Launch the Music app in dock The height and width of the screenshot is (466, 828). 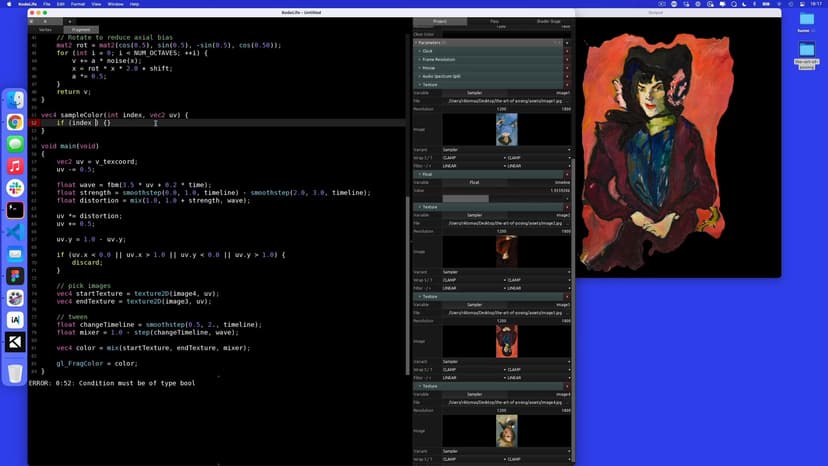[x=15, y=166]
